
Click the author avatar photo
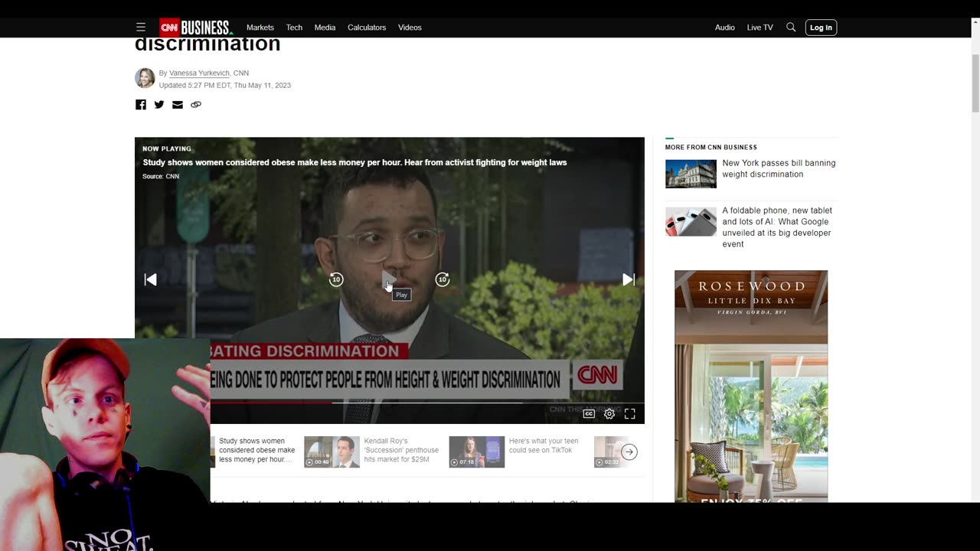145,78
